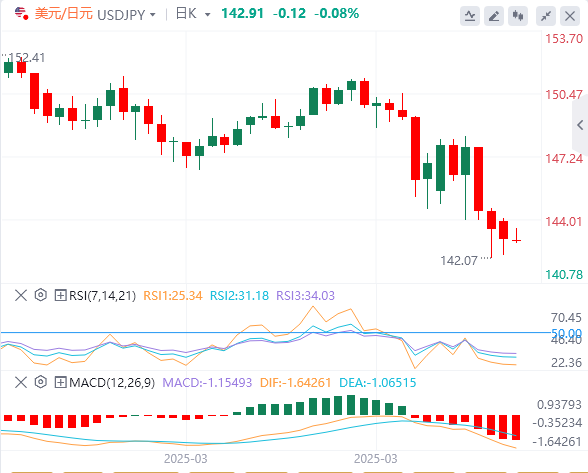Expand the right side panel chevron
The height and width of the screenshot is (473, 588).
click(580, 125)
